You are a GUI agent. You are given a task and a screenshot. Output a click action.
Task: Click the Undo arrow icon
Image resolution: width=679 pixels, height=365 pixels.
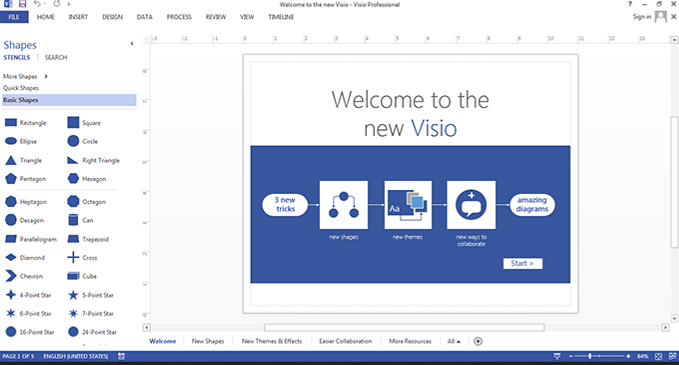(37, 4)
